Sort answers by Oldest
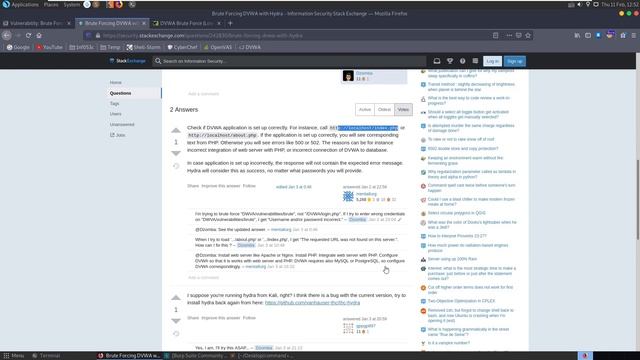Image resolution: width=640 pixels, height=360 pixels. click(384, 109)
